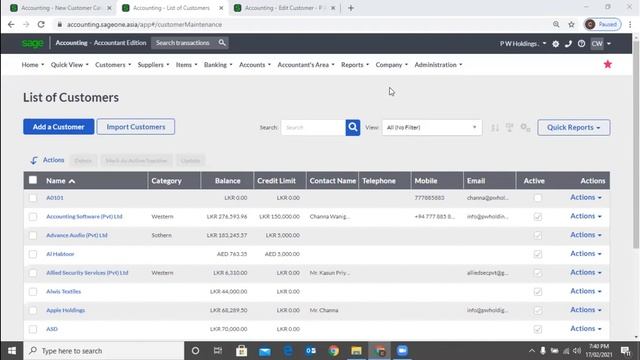This screenshot has height=360, width=640.
Task: Open the Alwis Textiles customer link
Action: pyautogui.click(x=63, y=292)
